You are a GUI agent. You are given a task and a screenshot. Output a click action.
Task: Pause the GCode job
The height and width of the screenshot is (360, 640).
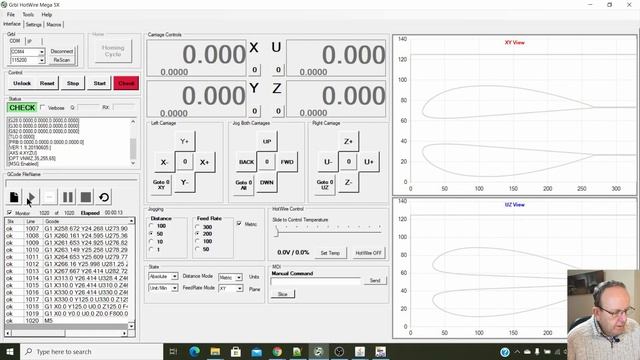pyautogui.click(x=68, y=198)
